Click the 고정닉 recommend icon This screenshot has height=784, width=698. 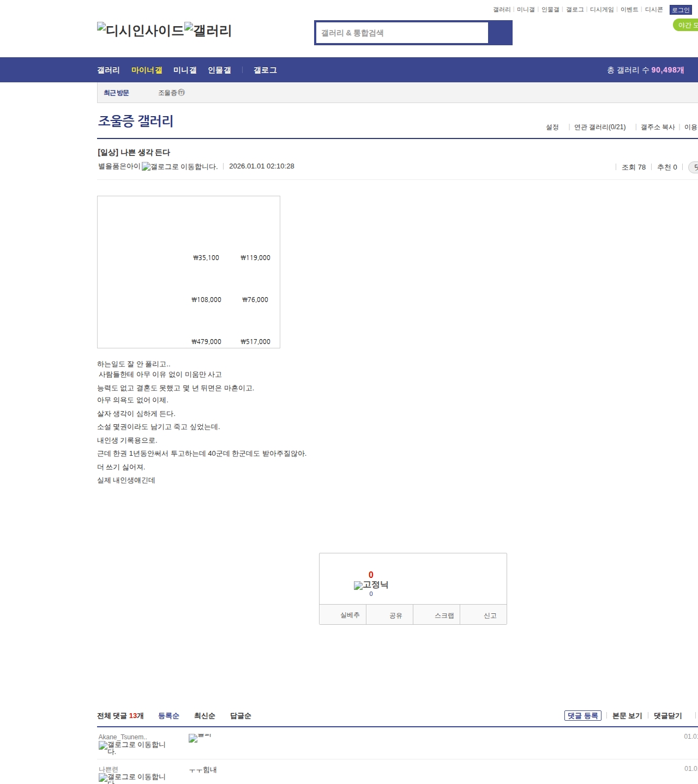coord(371,585)
